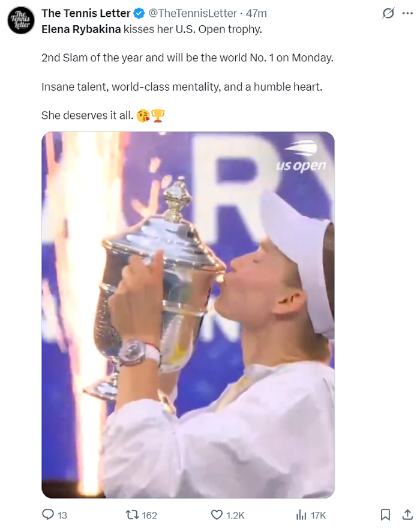Open The Tennis Letter profile avatar
Screen dimensions: 420x528
click(x=21, y=20)
